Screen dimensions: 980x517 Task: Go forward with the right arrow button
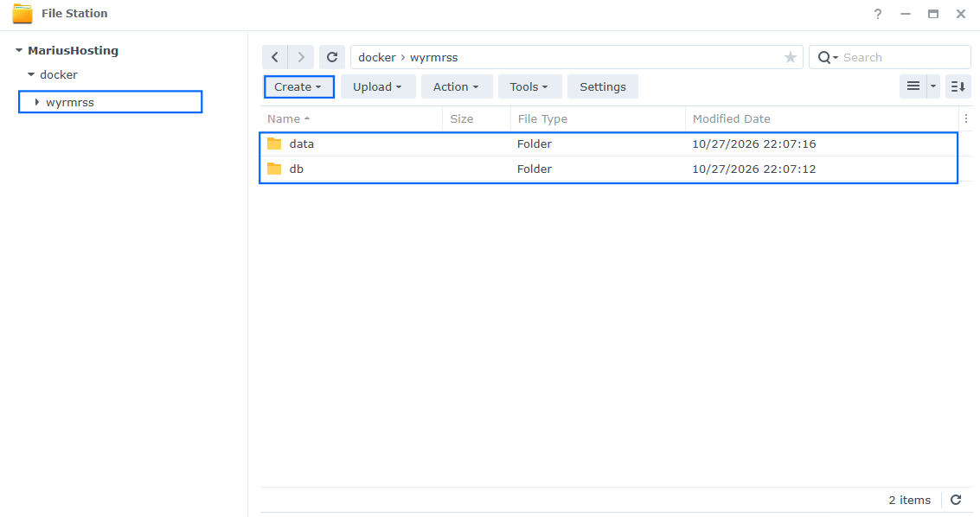301,57
